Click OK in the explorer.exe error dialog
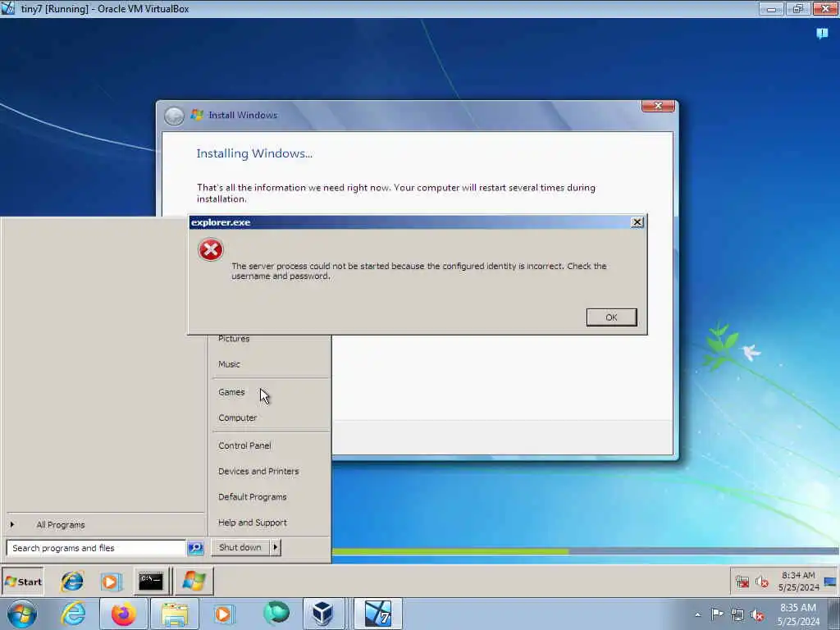Viewport: 840px width, 630px height. click(x=611, y=317)
